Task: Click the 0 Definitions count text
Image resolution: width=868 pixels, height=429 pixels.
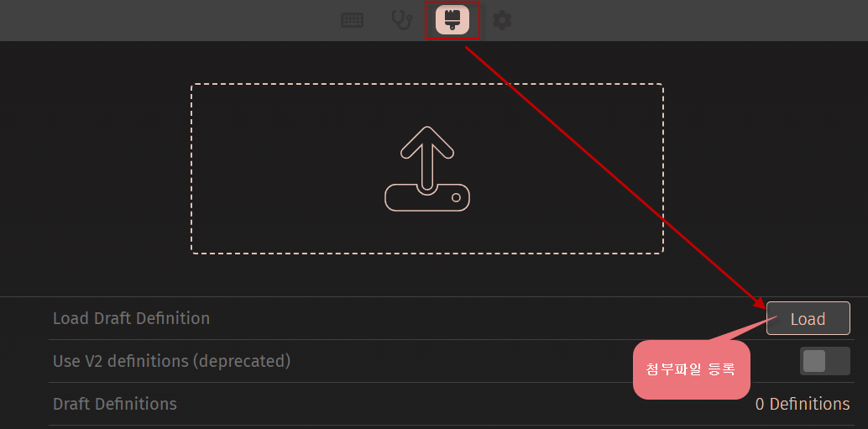Action: pos(803,404)
